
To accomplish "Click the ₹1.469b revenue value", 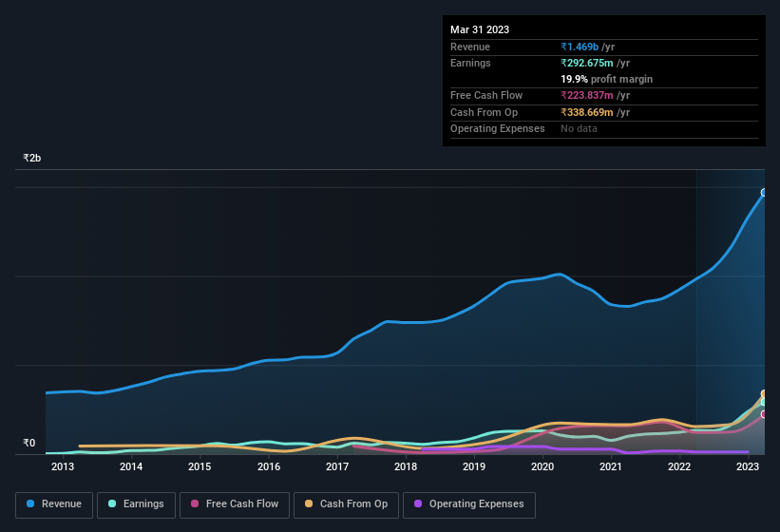I will (x=580, y=47).
